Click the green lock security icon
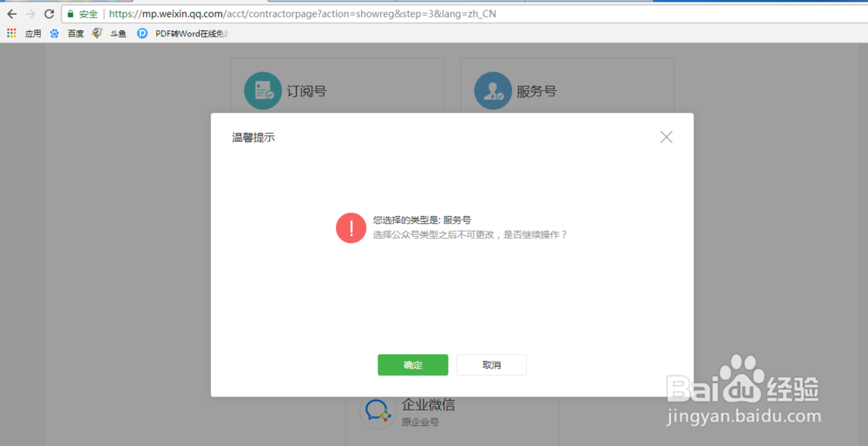Image resolution: width=868 pixels, height=446 pixels. 71,14
